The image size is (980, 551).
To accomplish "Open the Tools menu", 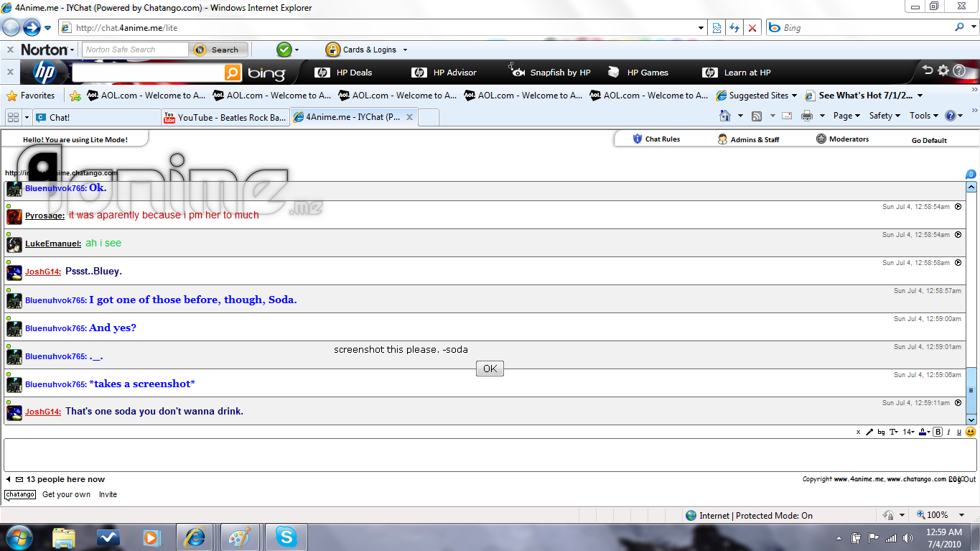I will 924,116.
